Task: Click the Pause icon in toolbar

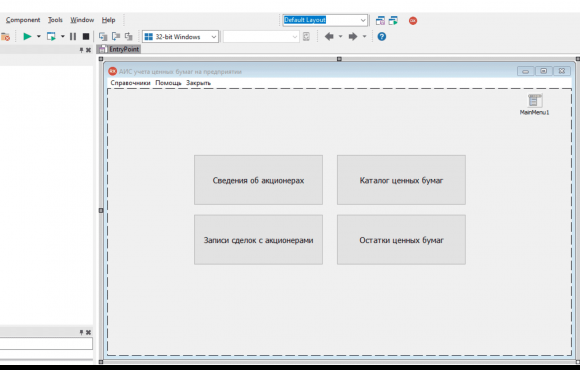Action: (x=73, y=36)
